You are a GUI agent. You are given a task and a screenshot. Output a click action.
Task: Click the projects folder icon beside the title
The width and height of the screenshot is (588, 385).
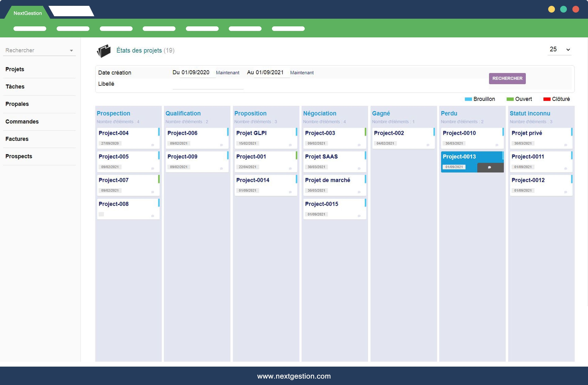pos(104,51)
